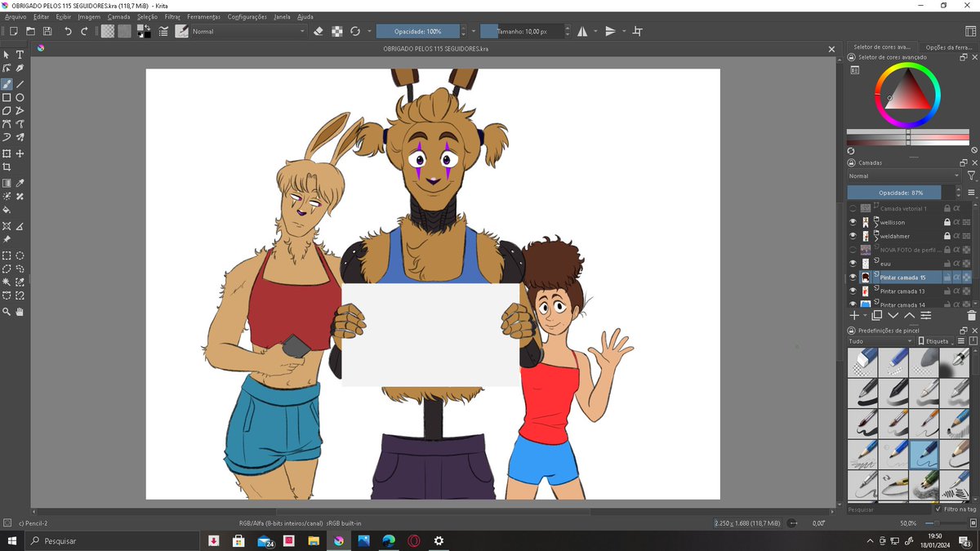Toggle visibility of Pintar camada 13
The image size is (980, 551).
[x=853, y=291]
